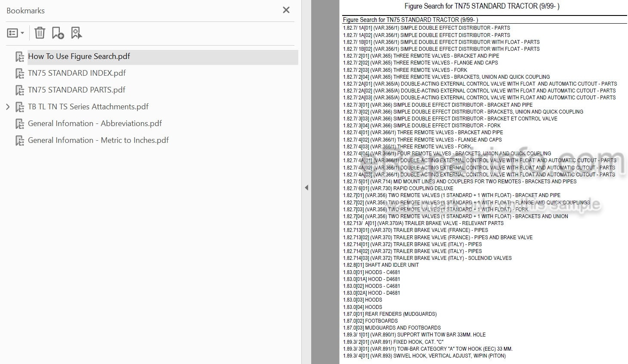Image resolution: width=628 pixels, height=364 pixels.
Task: Delete selected bookmark with trash icon
Action: 40,33
